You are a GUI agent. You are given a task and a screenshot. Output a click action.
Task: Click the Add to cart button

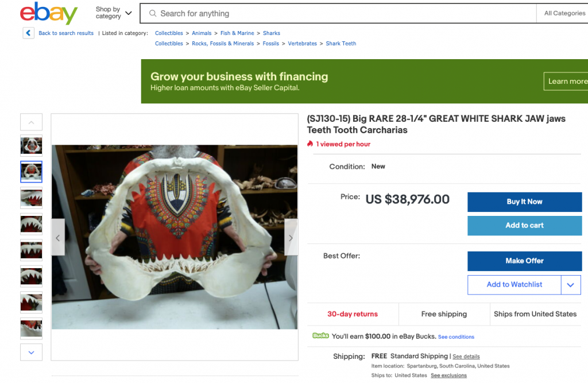click(524, 226)
